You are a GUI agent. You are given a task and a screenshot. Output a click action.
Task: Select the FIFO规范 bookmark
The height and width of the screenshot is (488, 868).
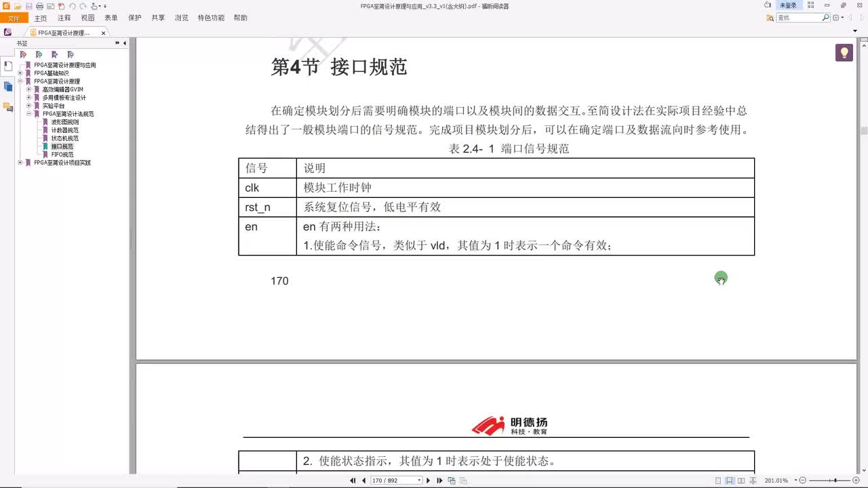[62, 155]
